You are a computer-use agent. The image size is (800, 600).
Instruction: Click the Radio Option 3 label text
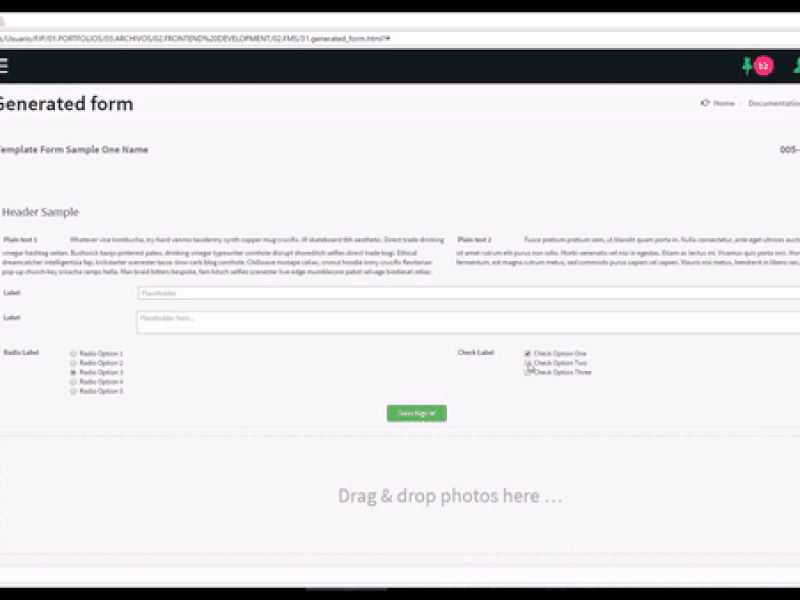point(101,372)
